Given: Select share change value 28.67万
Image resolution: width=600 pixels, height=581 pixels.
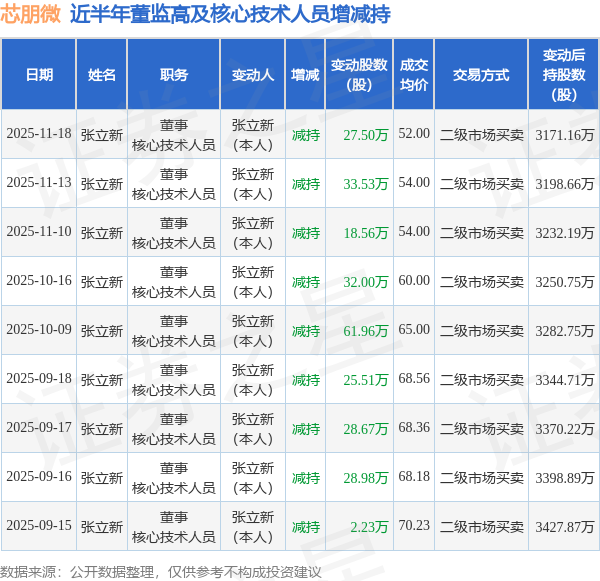Looking at the screenshot, I should point(365,429).
